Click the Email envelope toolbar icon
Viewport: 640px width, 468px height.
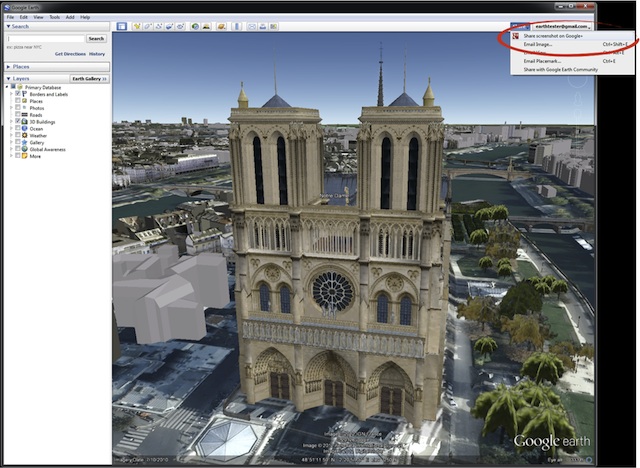click(252, 26)
